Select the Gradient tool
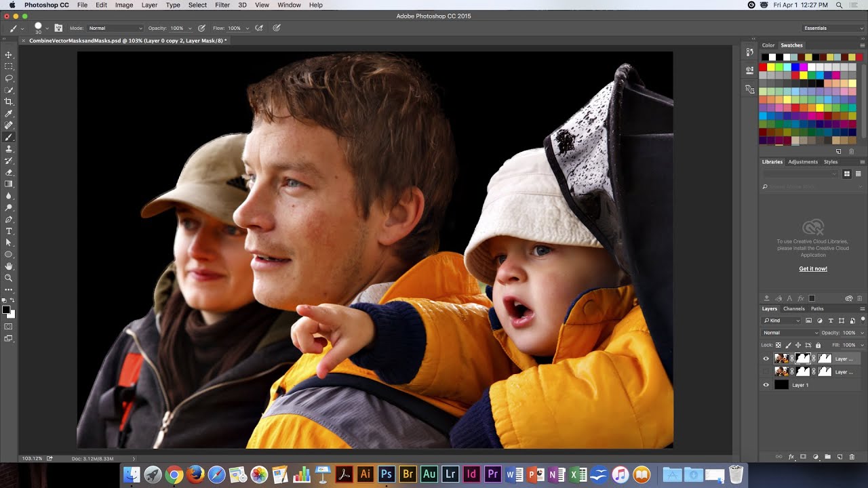This screenshot has width=868, height=488. tap(9, 184)
